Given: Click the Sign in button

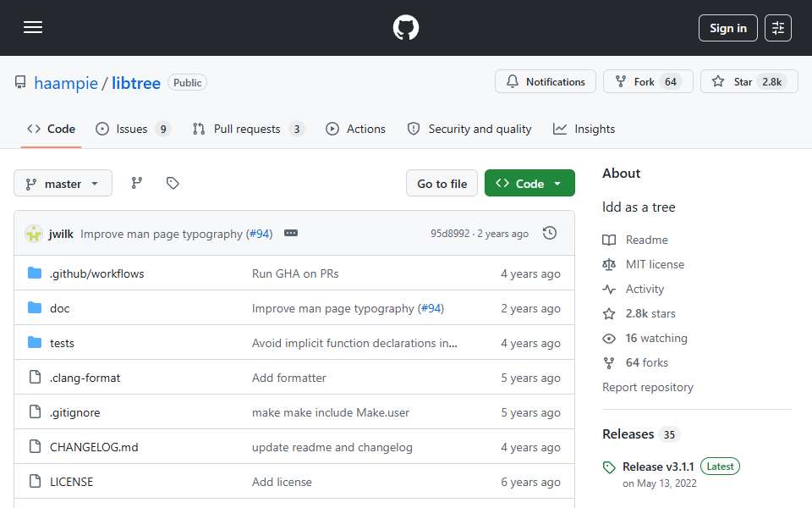Looking at the screenshot, I should coord(727,28).
